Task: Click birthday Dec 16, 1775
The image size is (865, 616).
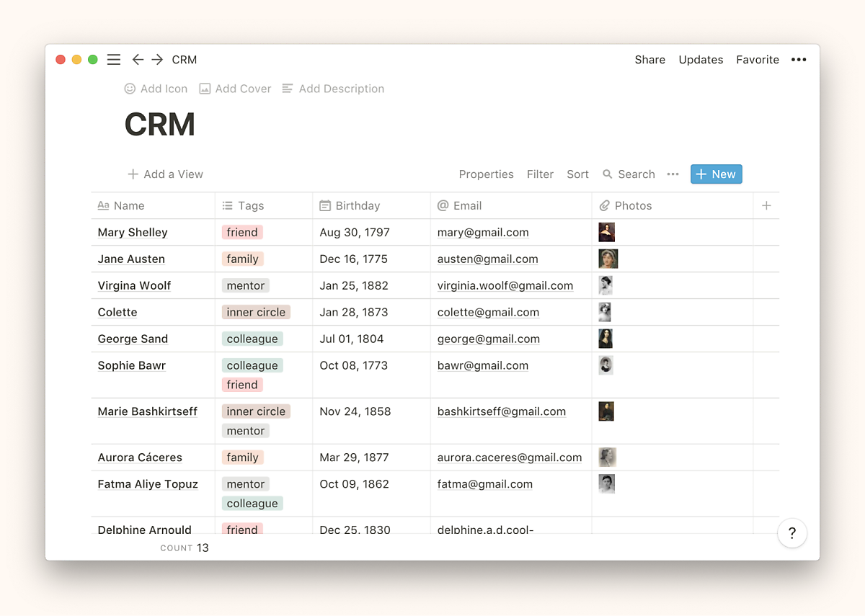Action: click(354, 259)
